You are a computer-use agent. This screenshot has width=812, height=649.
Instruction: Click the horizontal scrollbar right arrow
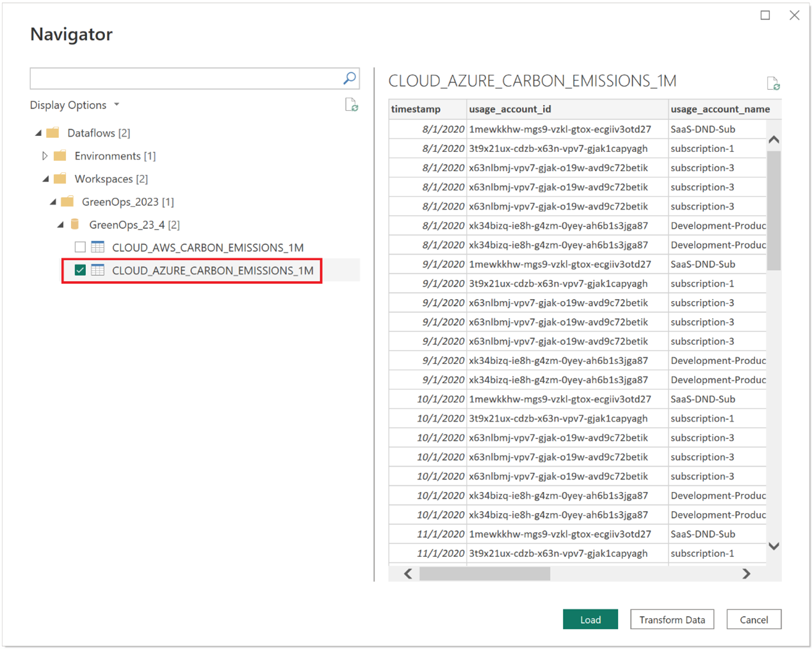746,574
